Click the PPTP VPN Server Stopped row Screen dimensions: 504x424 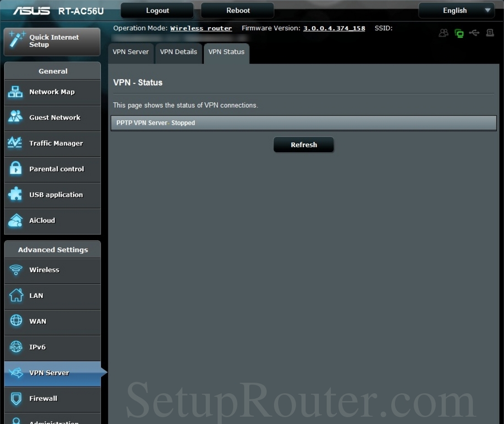pyautogui.click(x=303, y=123)
